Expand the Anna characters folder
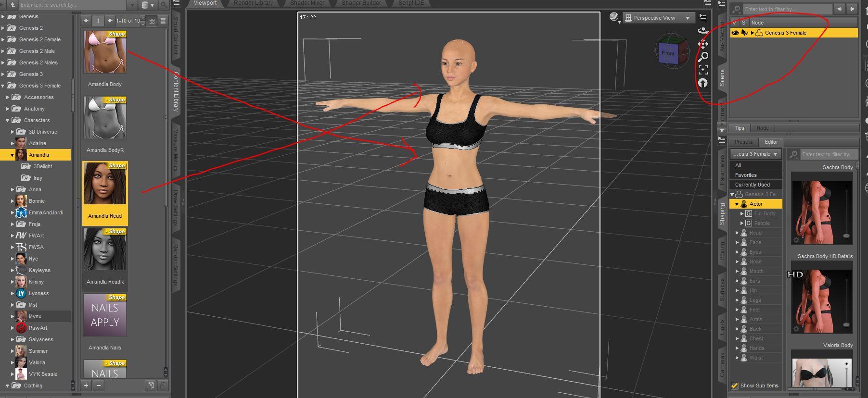Viewport: 868px width, 398px height. [13, 189]
